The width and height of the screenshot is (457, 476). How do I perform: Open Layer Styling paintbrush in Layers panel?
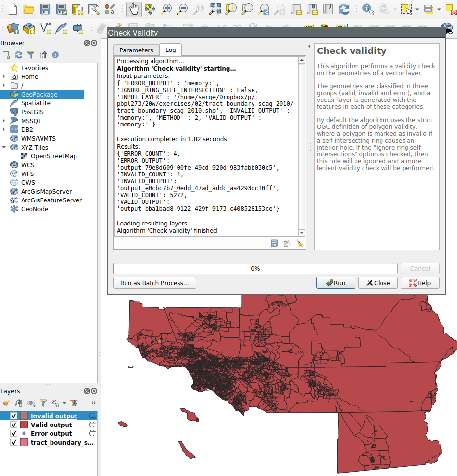[6, 403]
